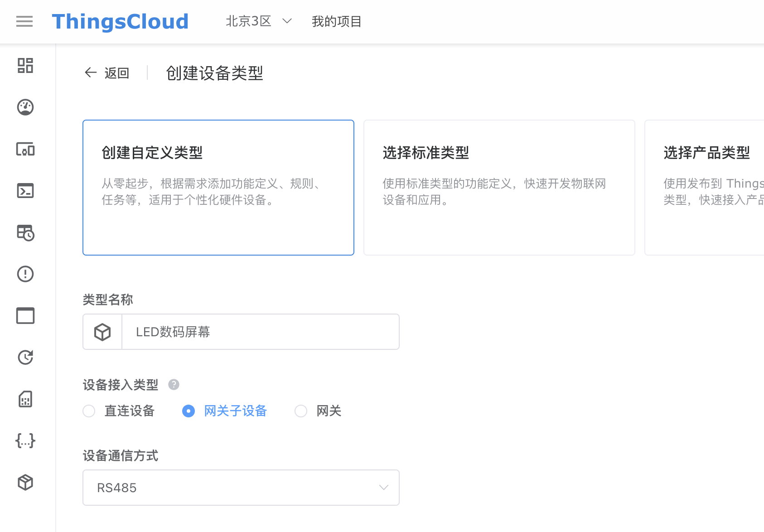Screen dimensions: 764x532
Task: Click the cube icon beside type name
Action: [x=102, y=332]
